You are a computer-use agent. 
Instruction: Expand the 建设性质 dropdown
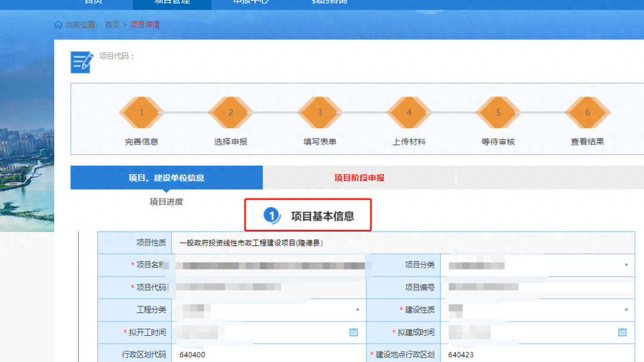pyautogui.click(x=626, y=310)
